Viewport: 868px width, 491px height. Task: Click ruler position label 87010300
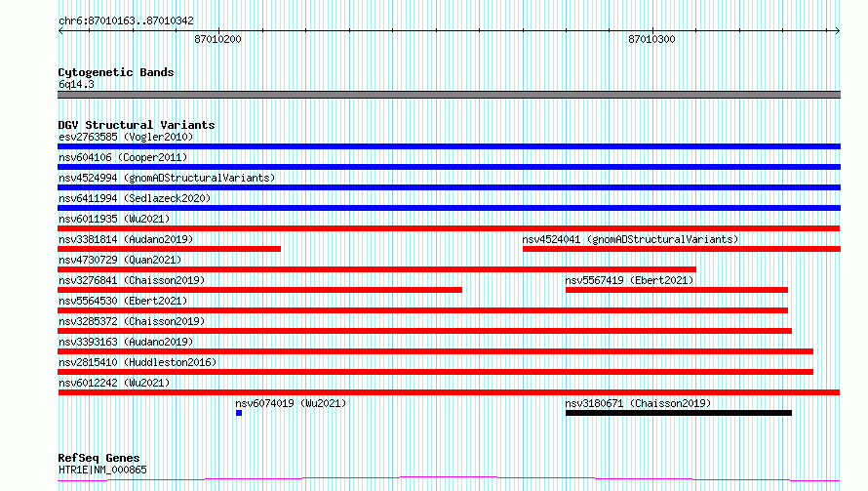(651, 39)
